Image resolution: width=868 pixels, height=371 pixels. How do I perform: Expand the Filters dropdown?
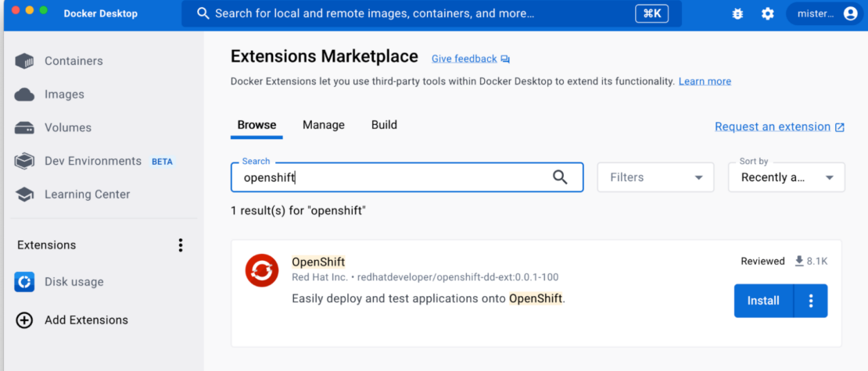(655, 177)
